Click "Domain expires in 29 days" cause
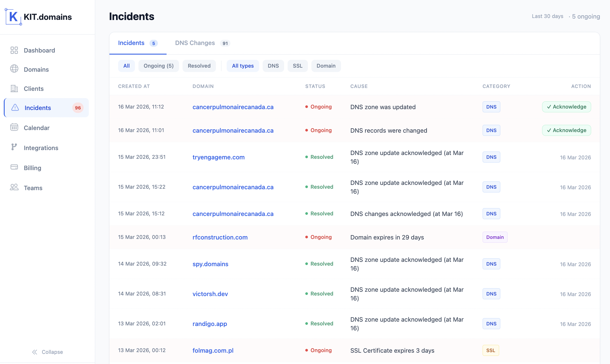 (387, 237)
